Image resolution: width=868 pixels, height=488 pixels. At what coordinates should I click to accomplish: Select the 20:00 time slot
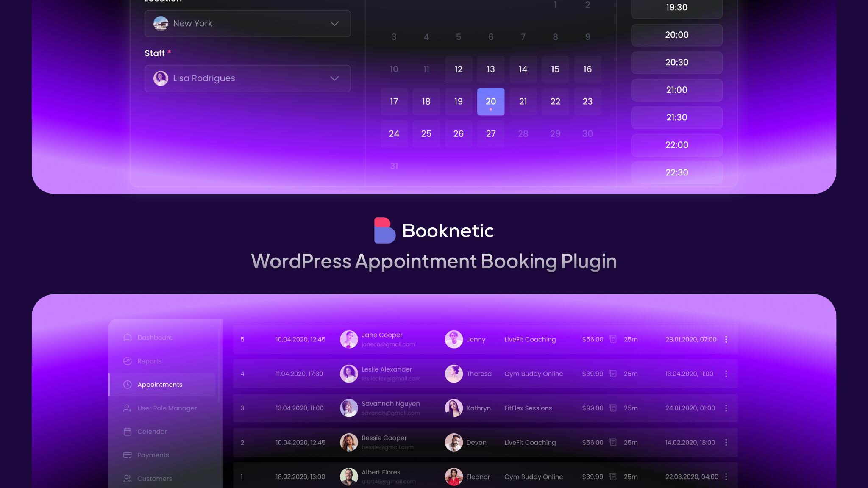(677, 35)
